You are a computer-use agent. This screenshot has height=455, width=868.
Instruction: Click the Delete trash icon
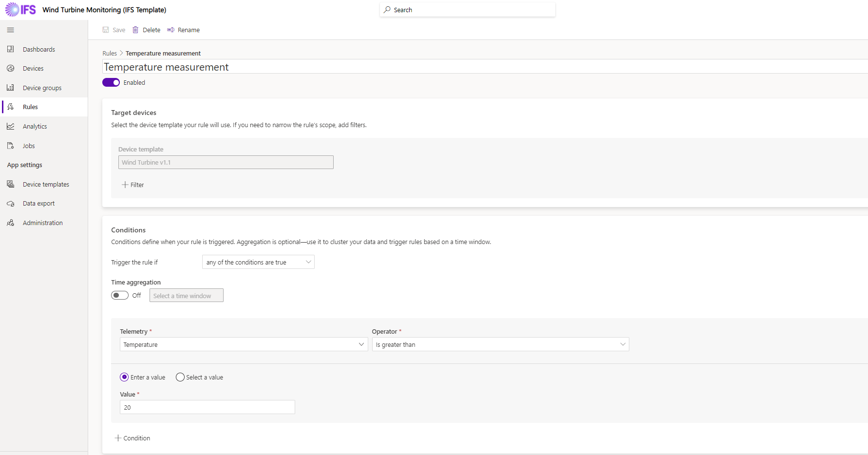pos(136,30)
